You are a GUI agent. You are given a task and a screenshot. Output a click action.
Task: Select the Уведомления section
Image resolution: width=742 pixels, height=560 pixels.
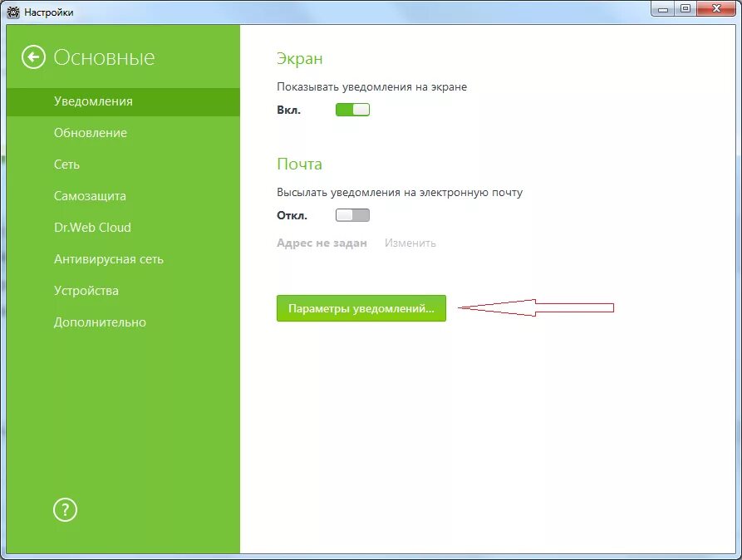click(123, 101)
